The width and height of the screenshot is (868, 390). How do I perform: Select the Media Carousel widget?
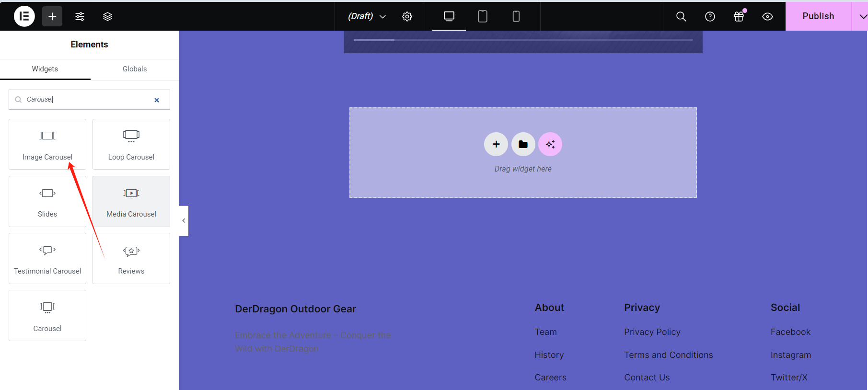tap(131, 201)
